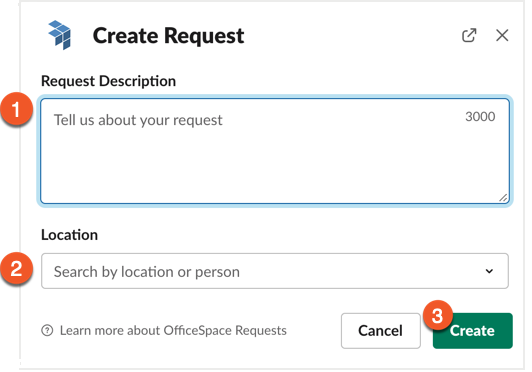Expand the Location chevron arrow

pos(489,271)
